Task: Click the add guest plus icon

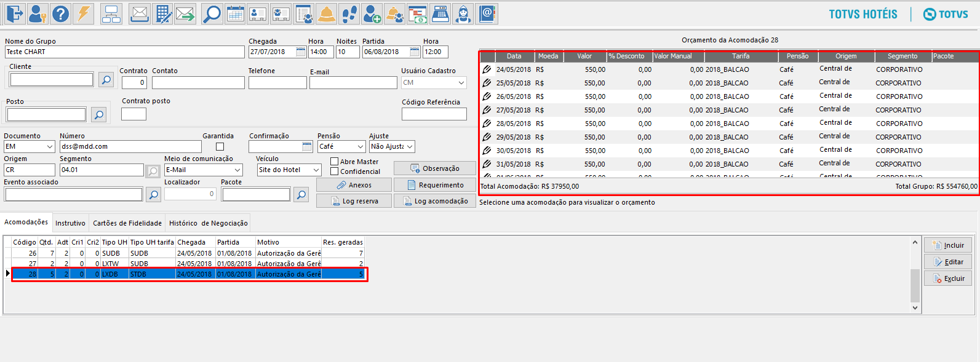Action: point(372,14)
